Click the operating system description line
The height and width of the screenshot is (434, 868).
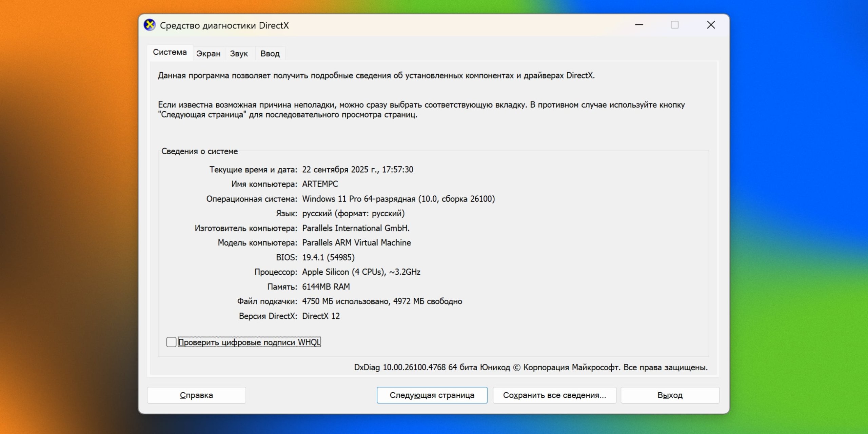click(399, 199)
